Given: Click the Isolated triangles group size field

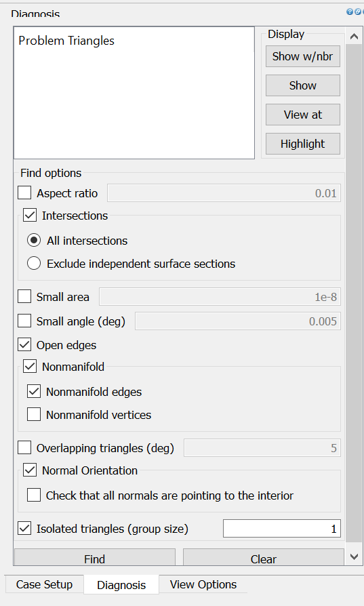Looking at the screenshot, I should tap(282, 528).
